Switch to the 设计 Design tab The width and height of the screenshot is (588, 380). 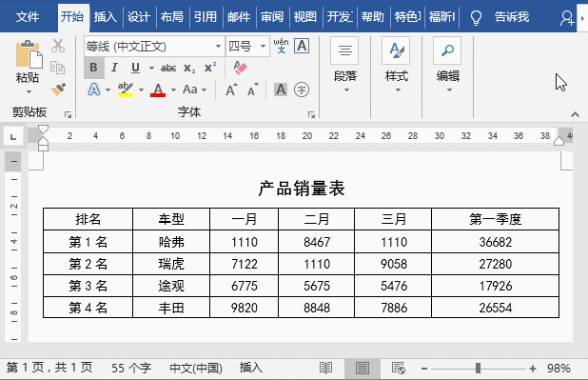coord(139,17)
